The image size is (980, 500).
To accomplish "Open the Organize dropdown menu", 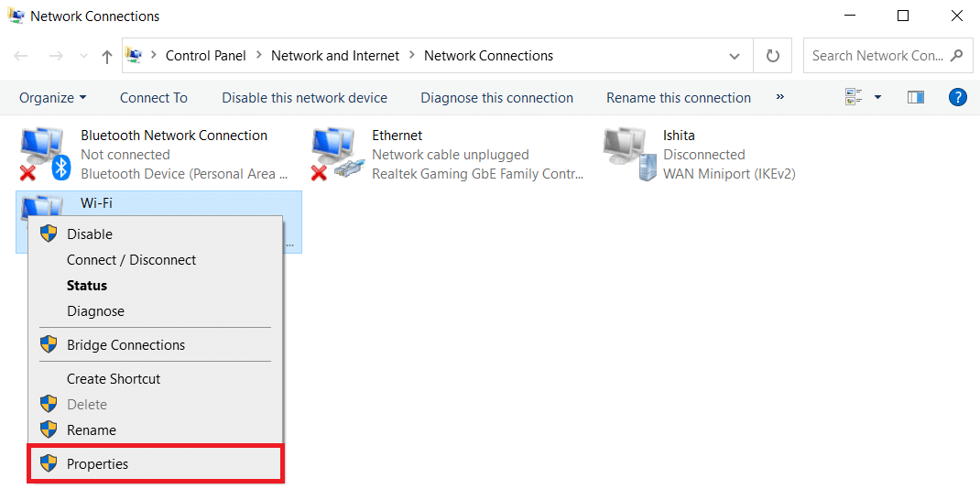I will 53,98.
